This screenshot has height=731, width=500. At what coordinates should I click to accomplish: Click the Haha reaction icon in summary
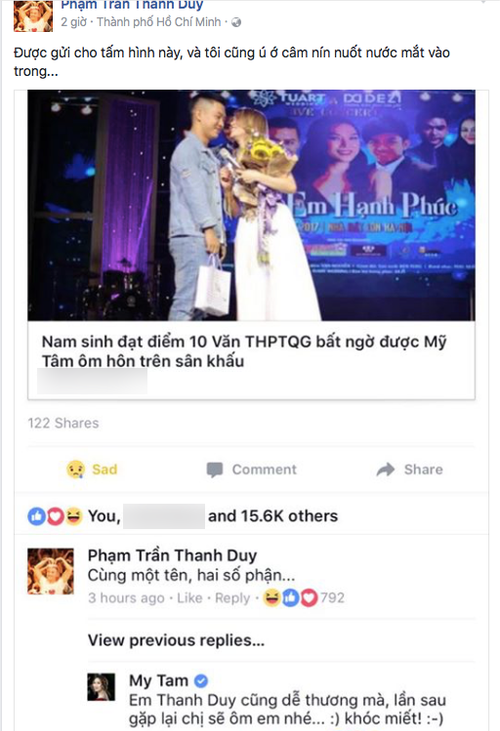pos(73,516)
